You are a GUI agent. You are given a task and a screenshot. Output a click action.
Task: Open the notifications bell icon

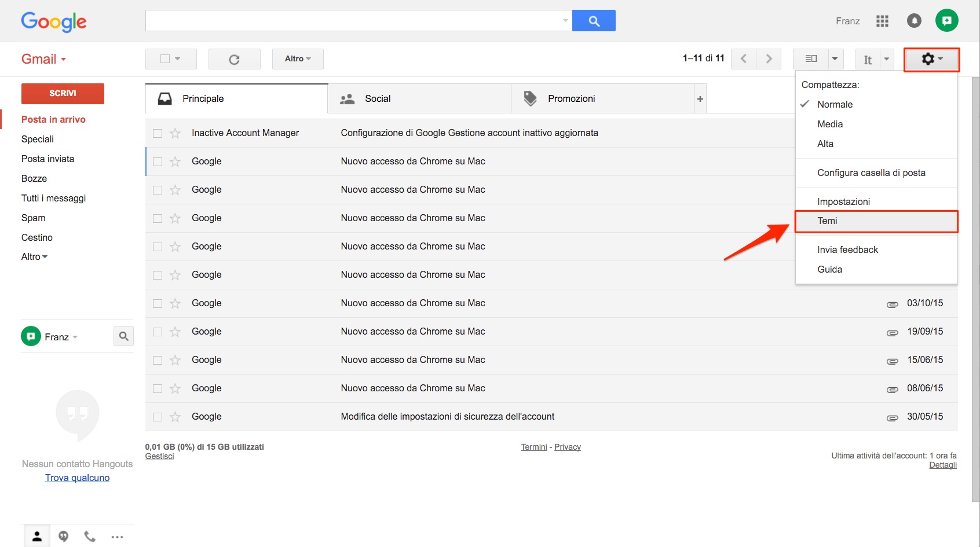(914, 21)
